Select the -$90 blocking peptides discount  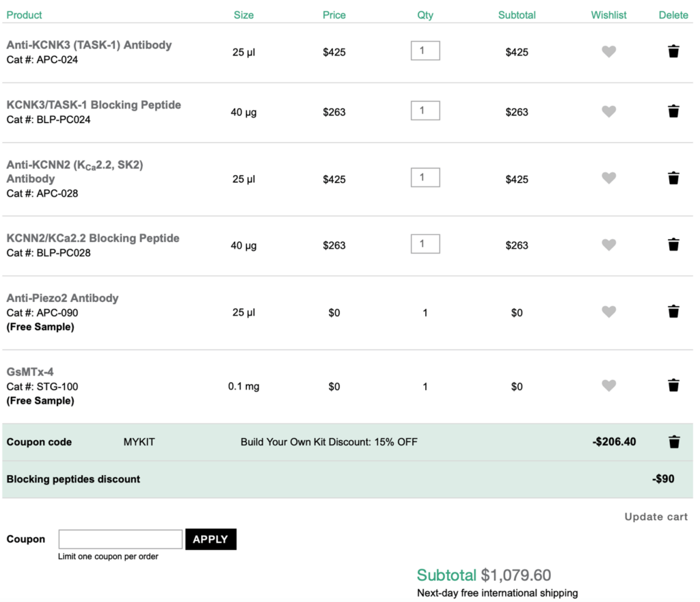(x=663, y=479)
